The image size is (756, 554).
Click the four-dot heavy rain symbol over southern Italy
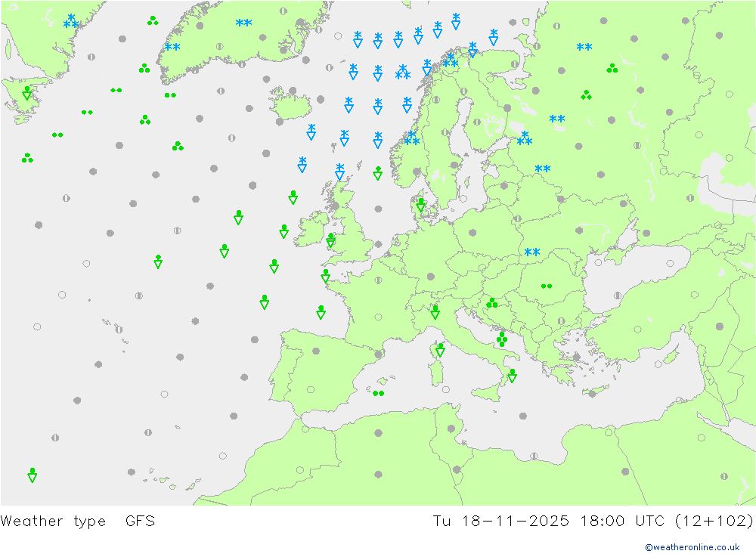pyautogui.click(x=502, y=339)
